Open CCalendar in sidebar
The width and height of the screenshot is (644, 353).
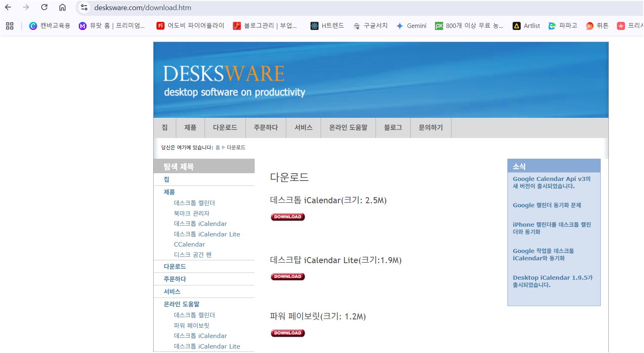(190, 244)
